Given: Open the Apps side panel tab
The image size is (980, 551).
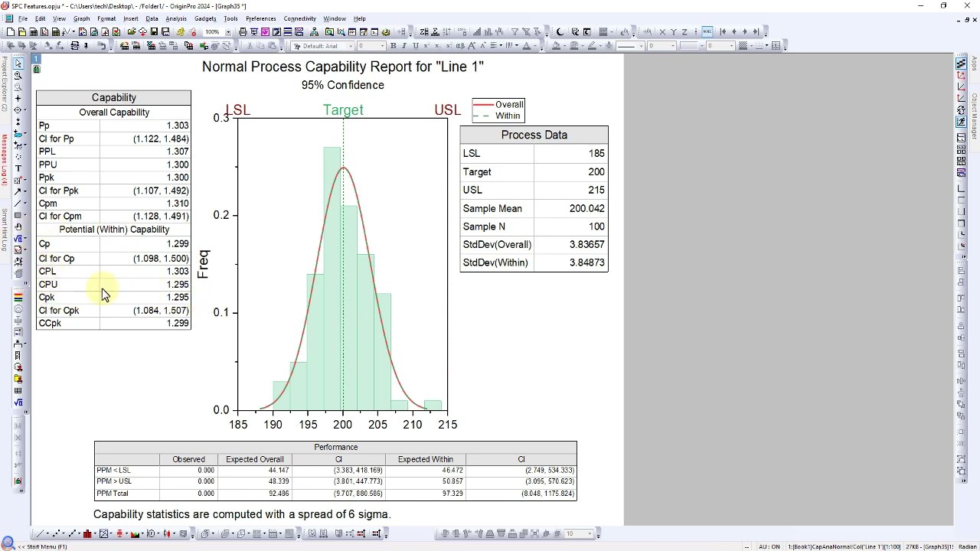Looking at the screenshot, I should [x=975, y=63].
